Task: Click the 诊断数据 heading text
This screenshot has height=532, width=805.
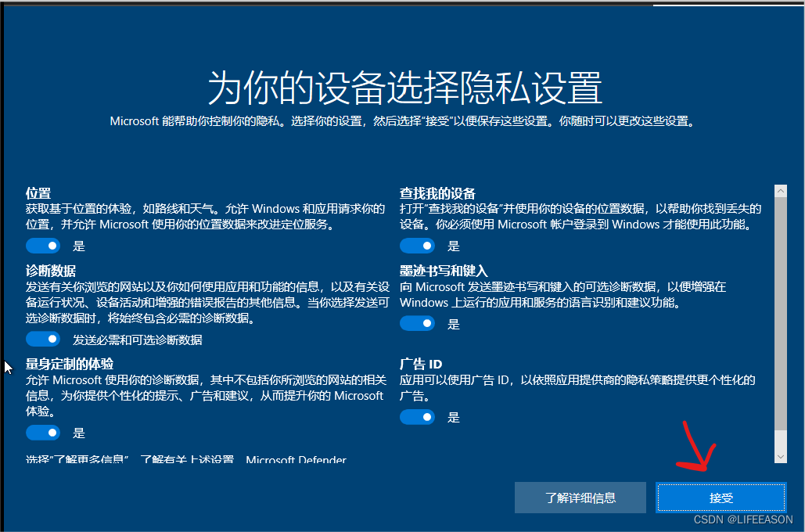Action: tap(51, 271)
